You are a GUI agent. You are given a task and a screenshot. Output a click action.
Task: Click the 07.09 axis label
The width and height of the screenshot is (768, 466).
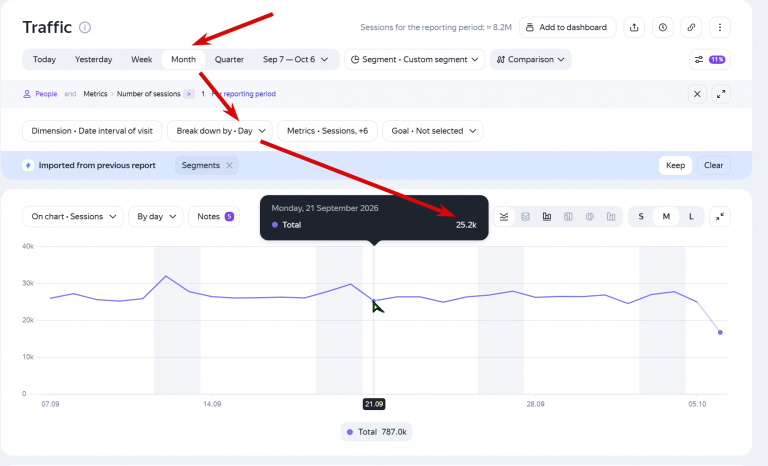tap(50, 404)
